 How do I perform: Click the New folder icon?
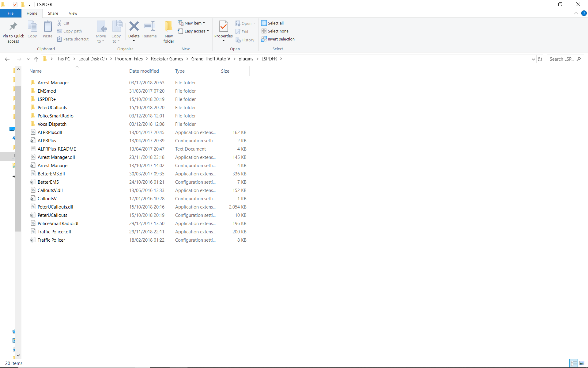[168, 26]
